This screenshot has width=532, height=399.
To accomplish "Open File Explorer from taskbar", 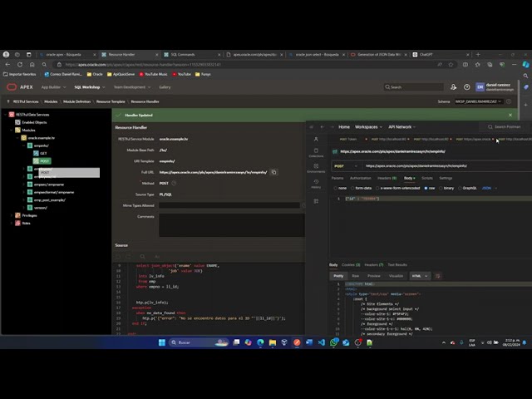I will [273, 342].
